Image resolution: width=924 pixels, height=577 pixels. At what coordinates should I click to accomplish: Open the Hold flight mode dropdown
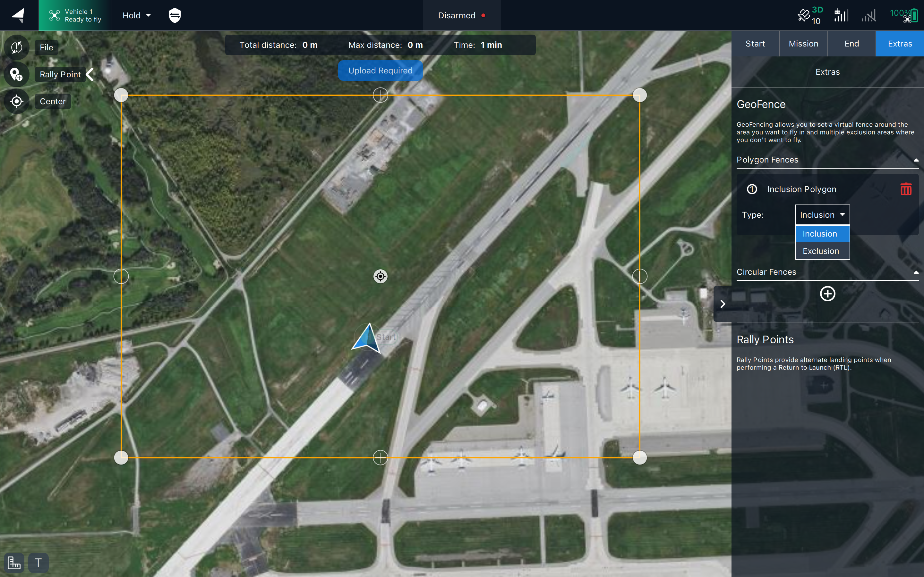(136, 15)
